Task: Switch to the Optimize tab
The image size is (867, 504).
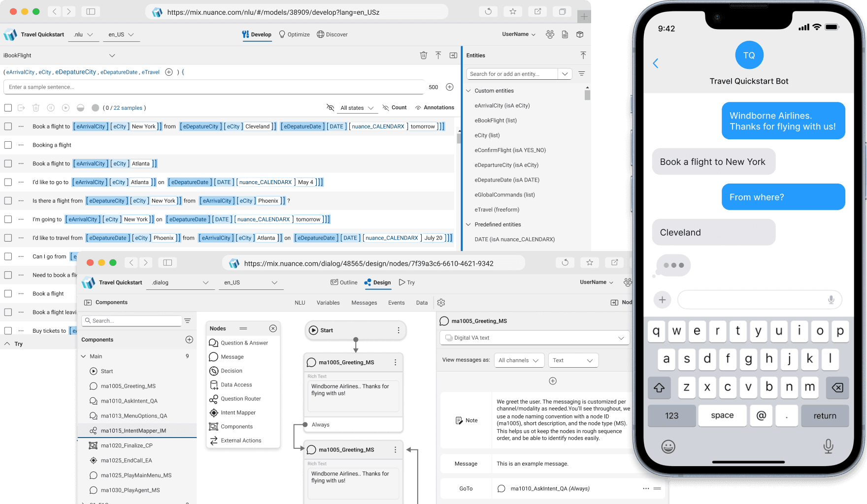Action: tap(294, 34)
